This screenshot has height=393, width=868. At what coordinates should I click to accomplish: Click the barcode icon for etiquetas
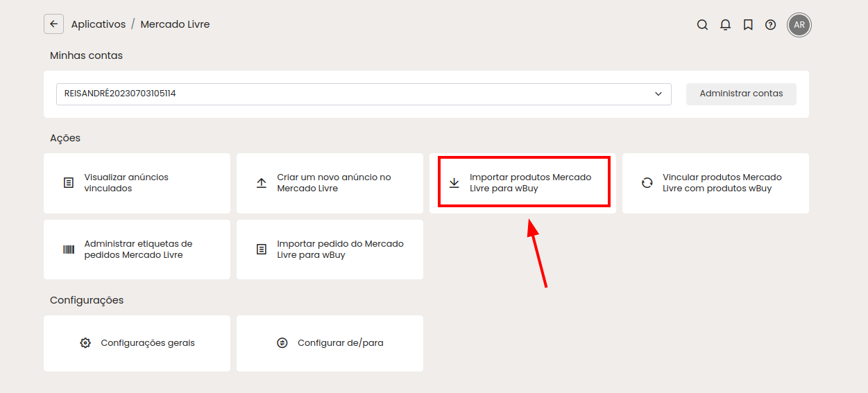(x=69, y=250)
